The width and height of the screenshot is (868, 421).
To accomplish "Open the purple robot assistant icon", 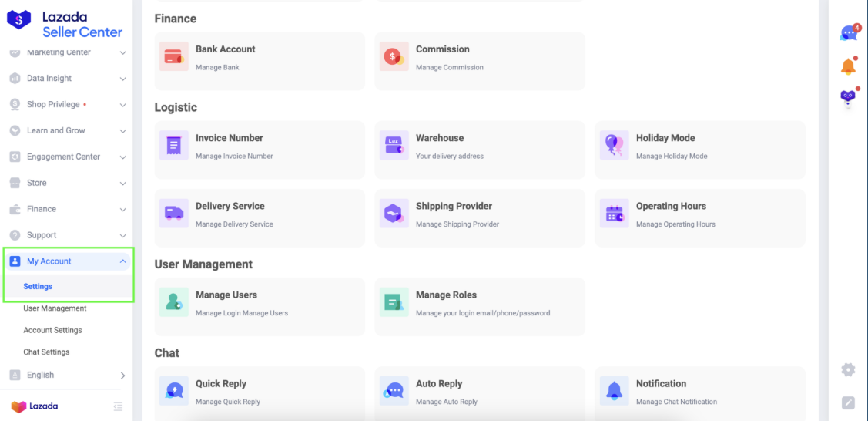I will pyautogui.click(x=848, y=99).
